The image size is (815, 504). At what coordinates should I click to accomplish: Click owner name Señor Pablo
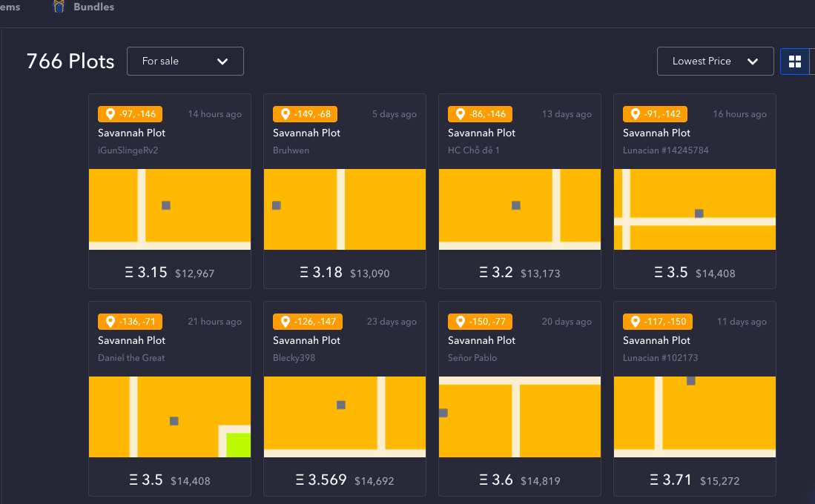click(x=472, y=358)
